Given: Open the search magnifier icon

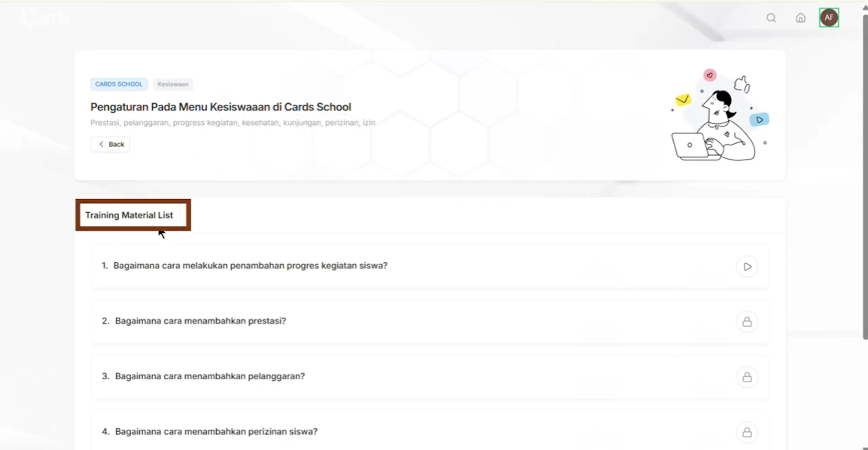Looking at the screenshot, I should (x=771, y=18).
